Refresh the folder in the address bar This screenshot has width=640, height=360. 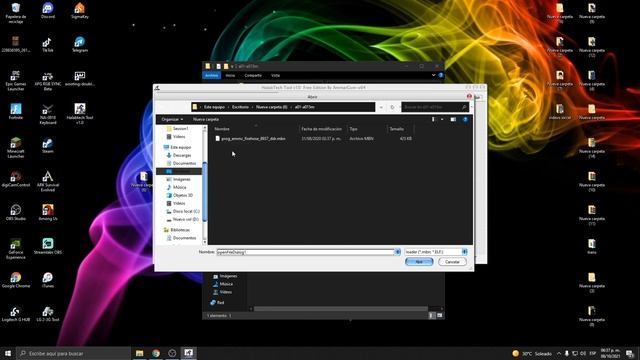click(392, 107)
